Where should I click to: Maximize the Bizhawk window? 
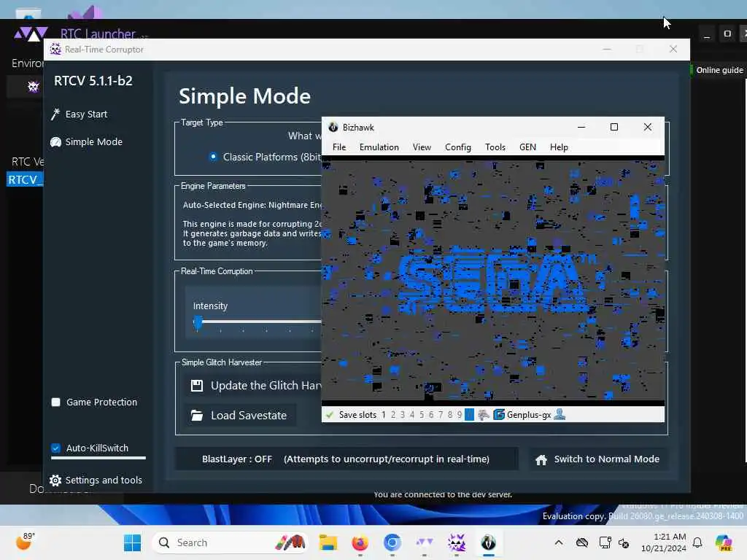(614, 127)
